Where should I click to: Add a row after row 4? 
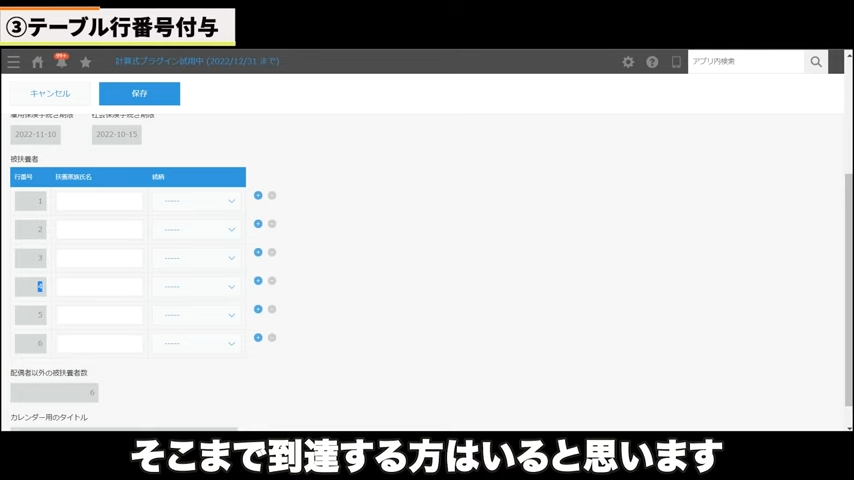(x=258, y=281)
